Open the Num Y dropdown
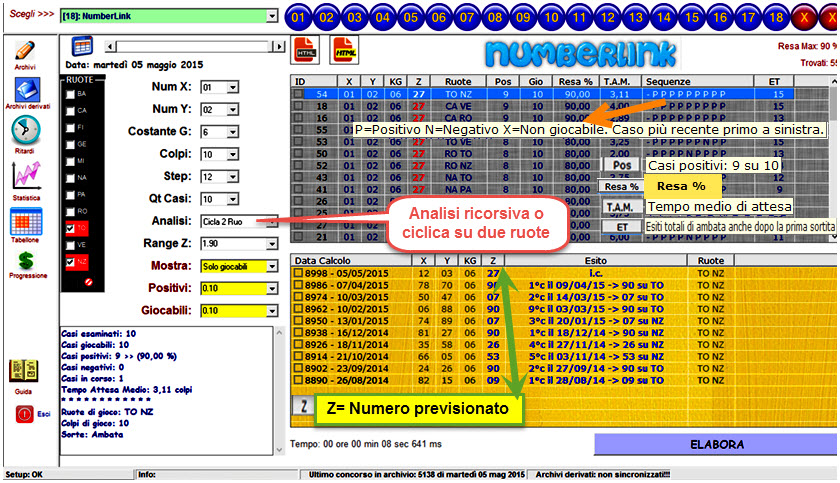 pos(232,110)
